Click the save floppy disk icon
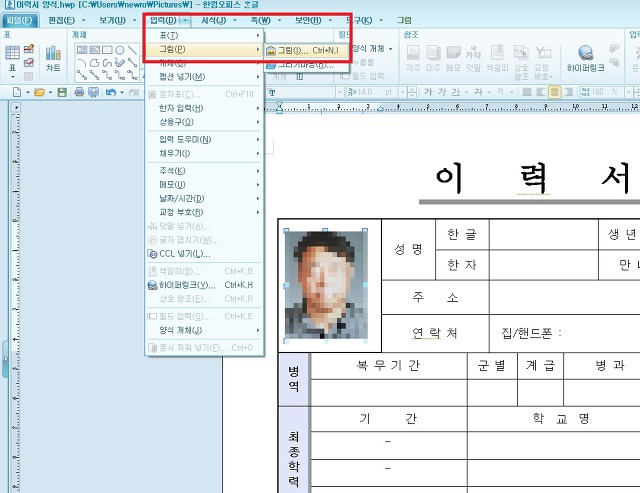640x493 pixels. coord(62,92)
